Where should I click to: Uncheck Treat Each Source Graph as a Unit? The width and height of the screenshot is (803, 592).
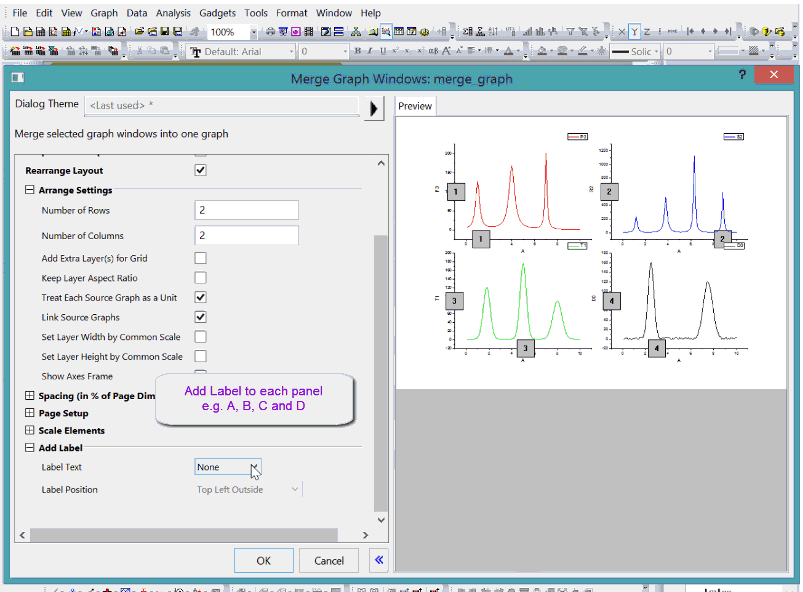tap(200, 297)
